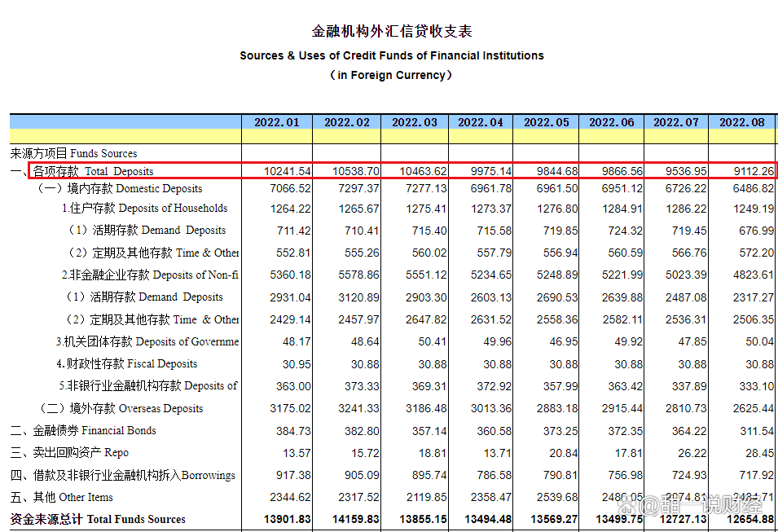Click cell value 552.81

[x=293, y=253]
